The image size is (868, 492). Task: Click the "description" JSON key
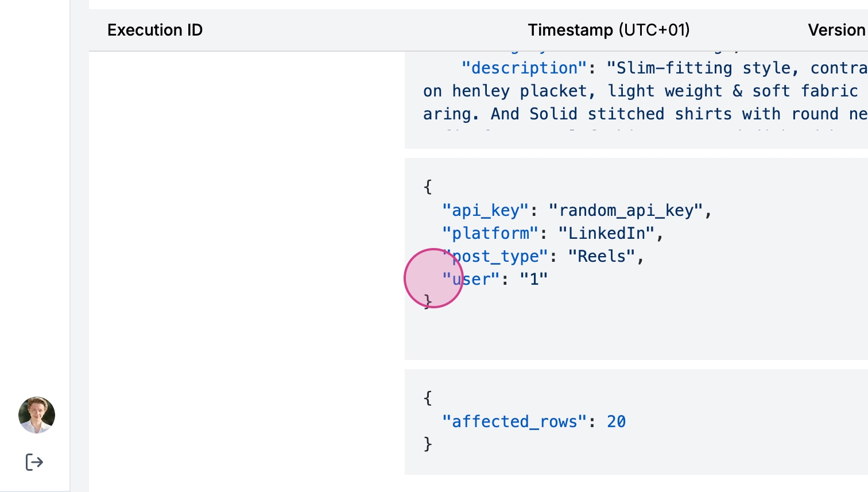[524, 68]
